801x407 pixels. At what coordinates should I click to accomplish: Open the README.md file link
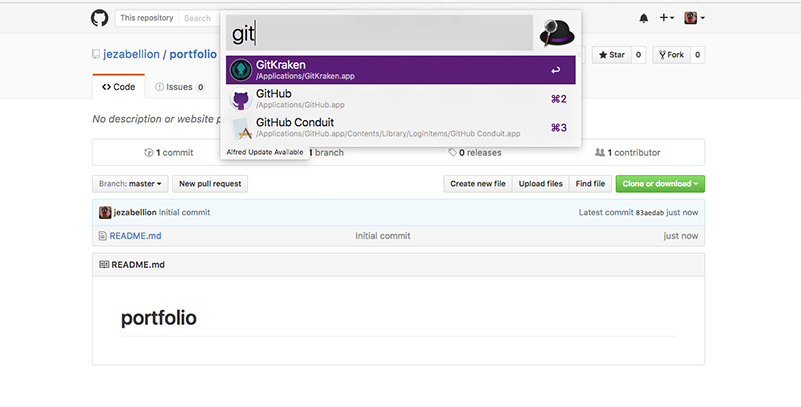135,236
